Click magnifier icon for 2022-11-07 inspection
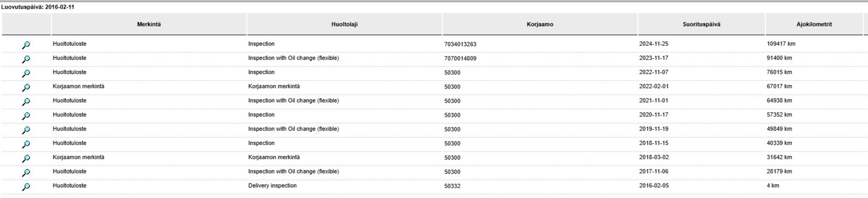Image resolution: width=868 pixels, height=198 pixels. [26, 73]
